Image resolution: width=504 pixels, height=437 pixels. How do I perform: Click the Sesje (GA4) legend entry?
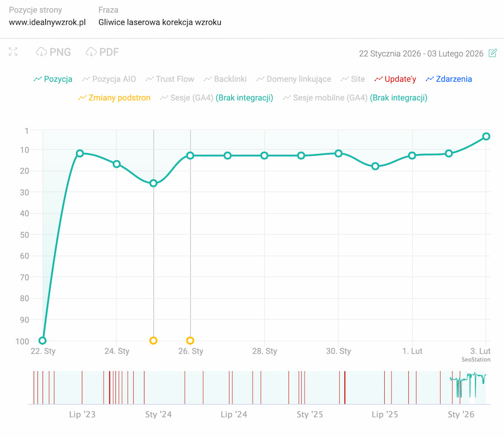tap(216, 97)
